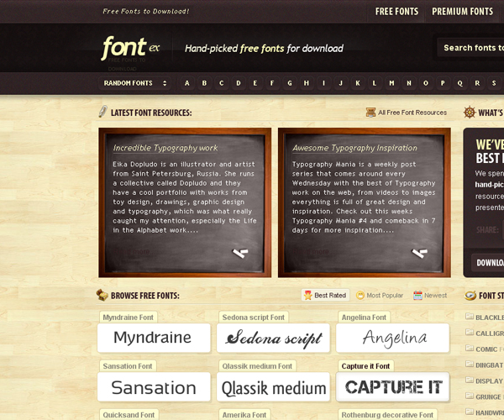Click the chalk icon on Incredible Typography board
Image resolution: width=504 pixels, height=420 pixels.
tap(240, 253)
